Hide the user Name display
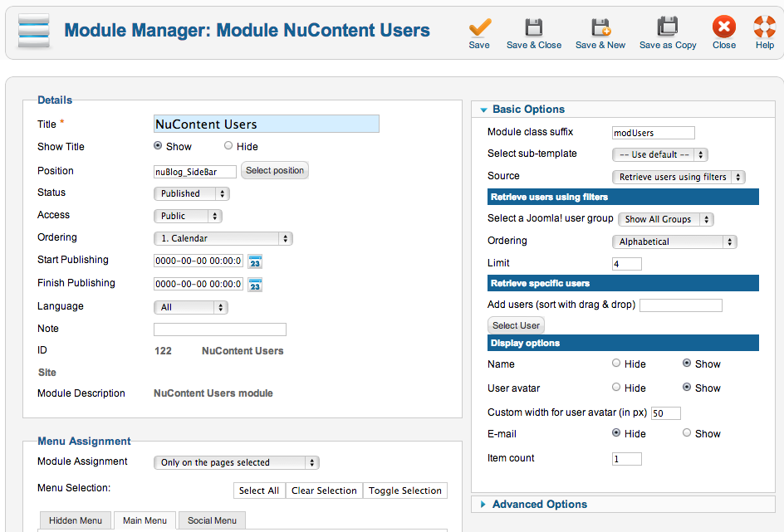The image size is (784, 532). click(x=616, y=364)
